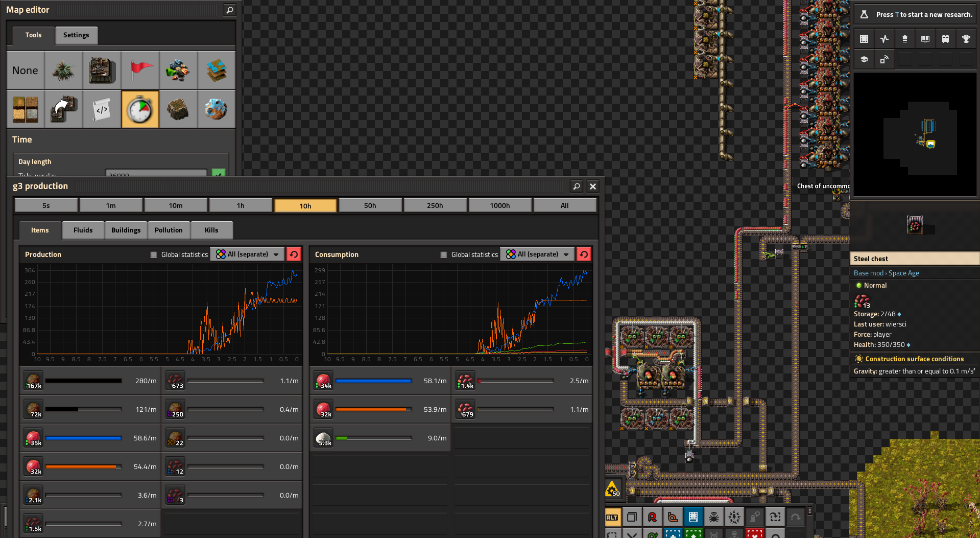Open the blueprint library selection icon at top right
This screenshot has width=980, height=538.
[864, 39]
